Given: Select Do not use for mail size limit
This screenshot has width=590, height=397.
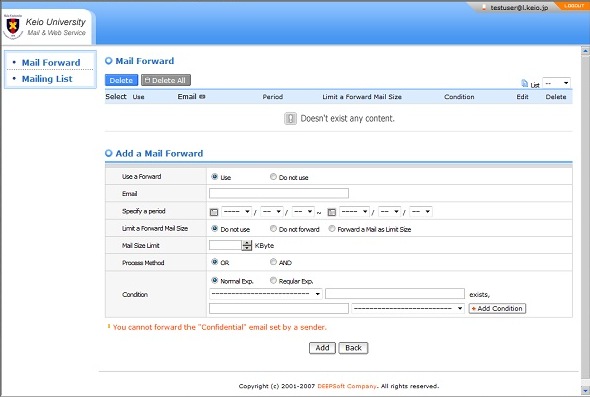Looking at the screenshot, I should (214, 228).
